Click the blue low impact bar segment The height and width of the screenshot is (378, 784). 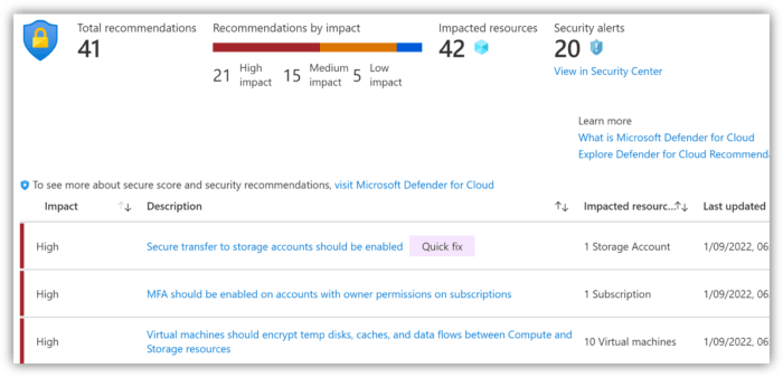410,48
